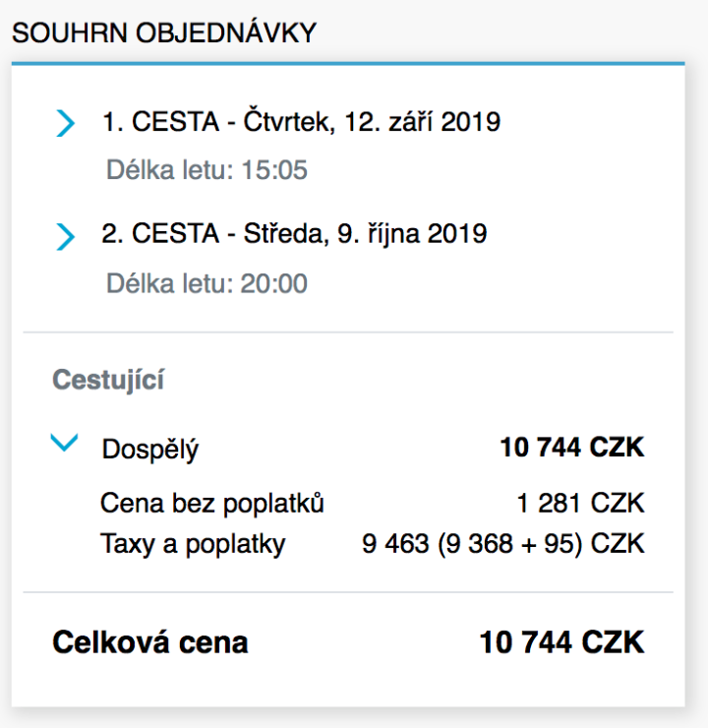
Task: Expand the 2. CESTA flight details chevron
Action: [x=65, y=237]
